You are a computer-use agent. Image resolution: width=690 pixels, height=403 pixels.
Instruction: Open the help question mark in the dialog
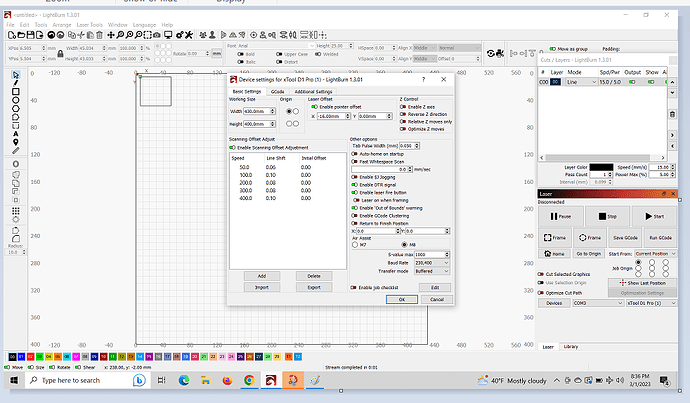click(x=423, y=80)
